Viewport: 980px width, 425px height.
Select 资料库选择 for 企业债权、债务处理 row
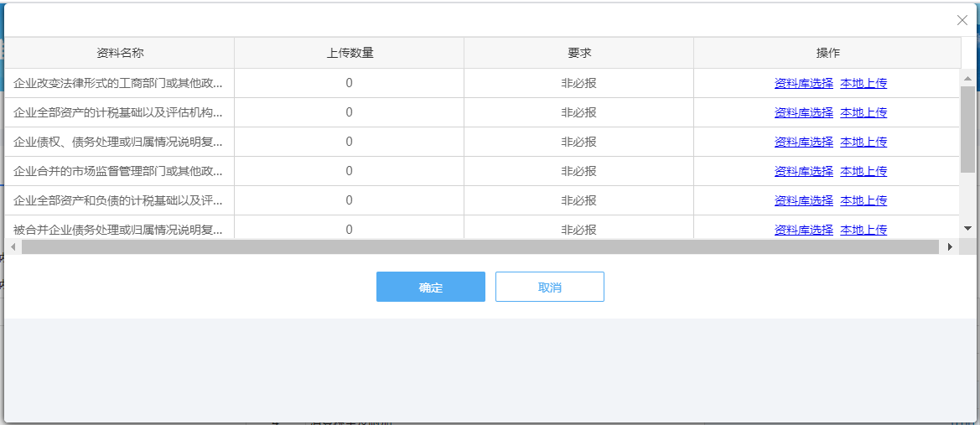(804, 142)
